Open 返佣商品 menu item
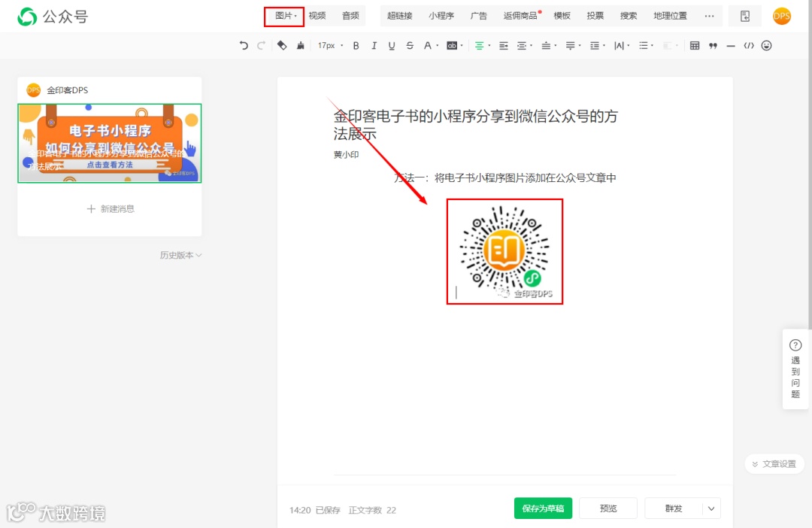The width and height of the screenshot is (812, 528). click(x=521, y=16)
